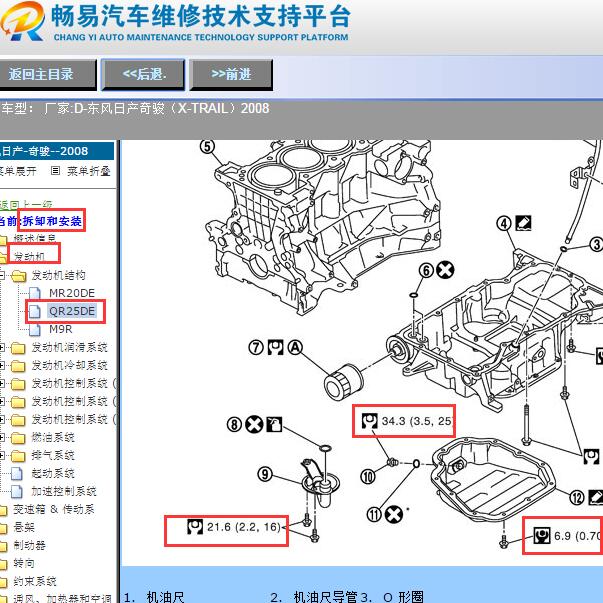Click the 日产-奇骏--2008 panel header
The image size is (603, 603).
tap(57, 151)
